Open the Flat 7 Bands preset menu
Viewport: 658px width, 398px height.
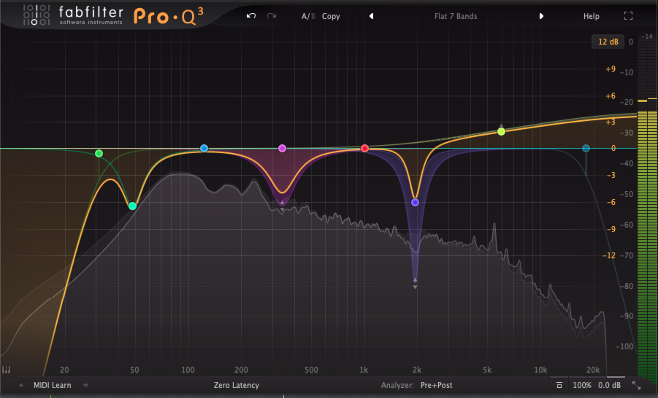(455, 16)
